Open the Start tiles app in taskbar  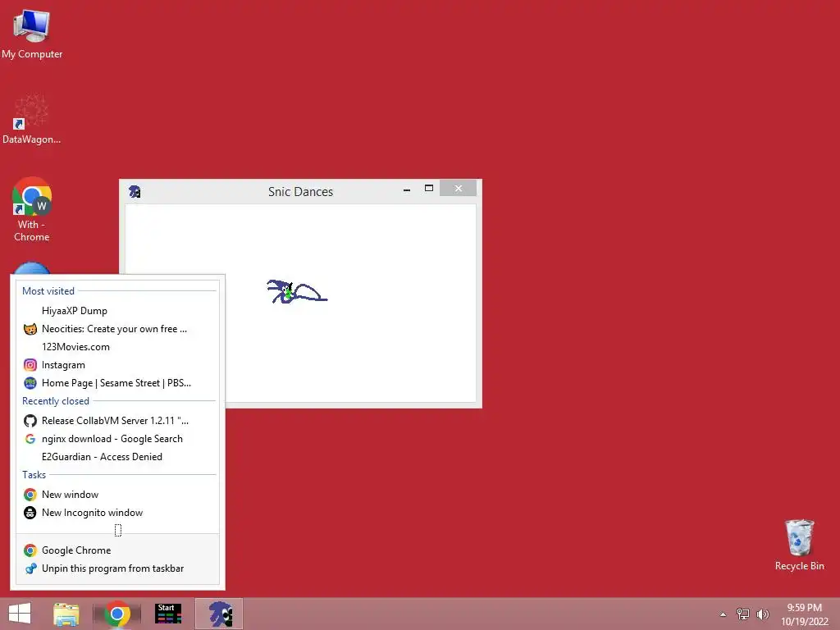click(168, 614)
